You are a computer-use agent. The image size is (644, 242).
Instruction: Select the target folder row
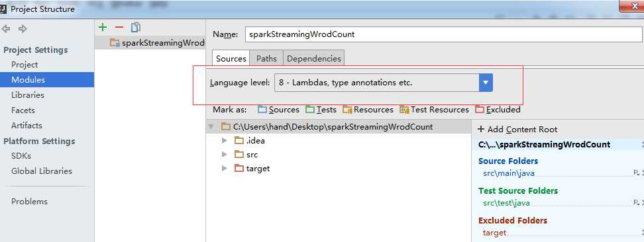pyautogui.click(x=339, y=169)
